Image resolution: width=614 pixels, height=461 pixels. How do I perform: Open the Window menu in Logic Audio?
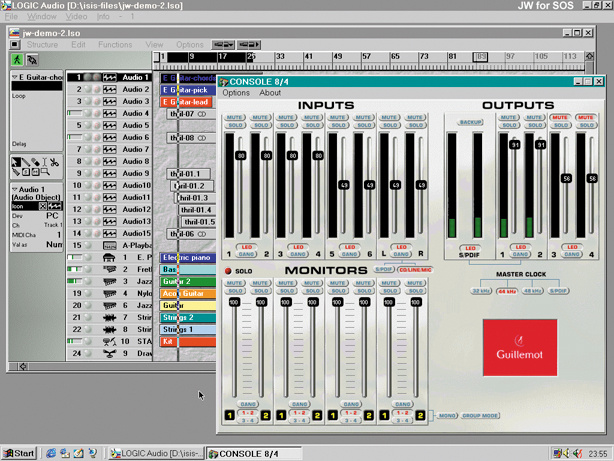[x=42, y=16]
